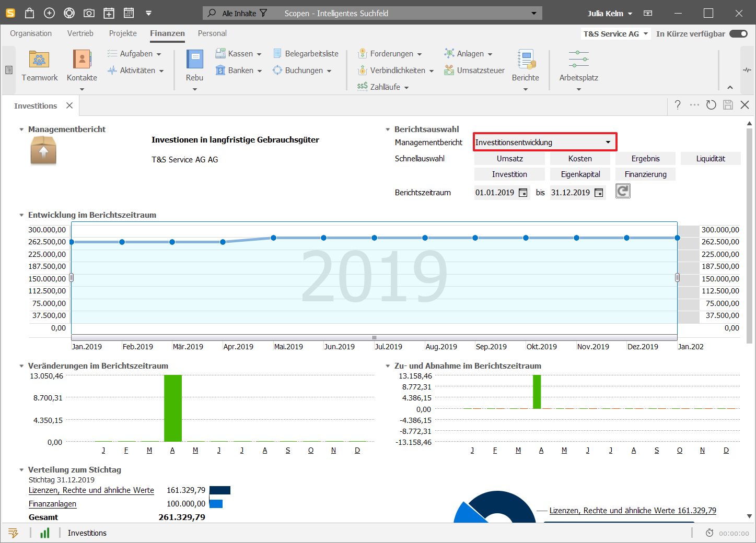Click the Scopen logo icon
The width and height of the screenshot is (756, 543).
coord(10,13)
